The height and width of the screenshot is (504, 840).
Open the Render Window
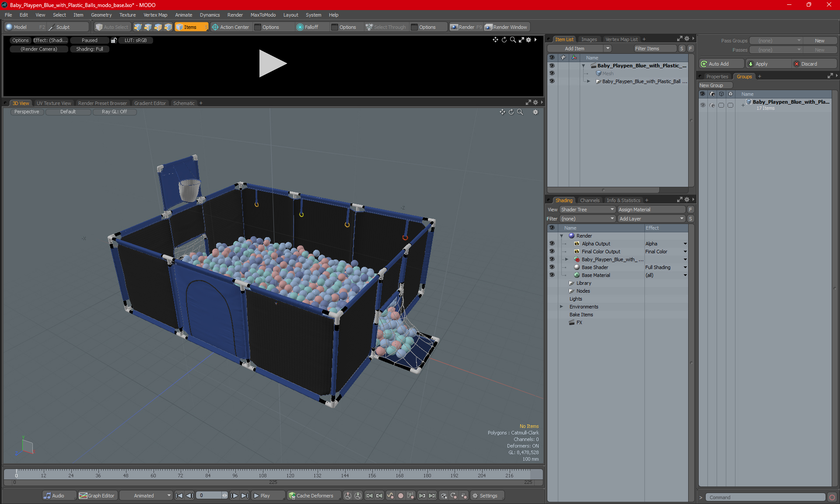pos(507,27)
